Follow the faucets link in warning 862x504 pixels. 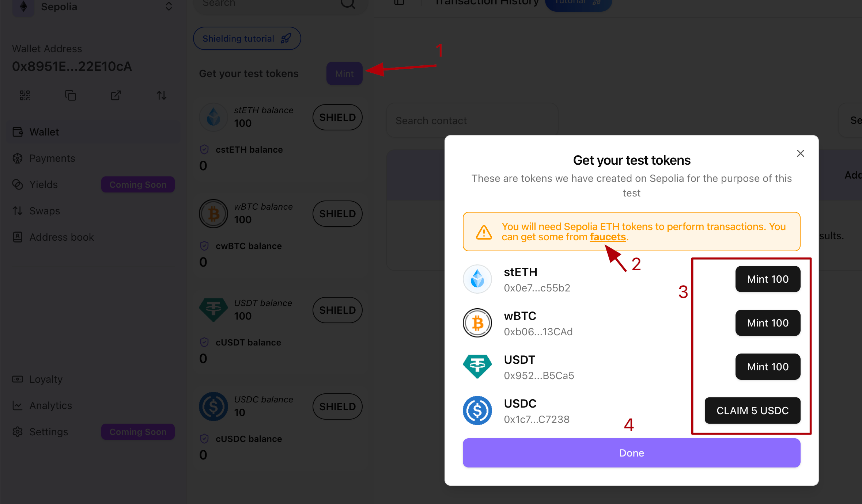coord(608,237)
